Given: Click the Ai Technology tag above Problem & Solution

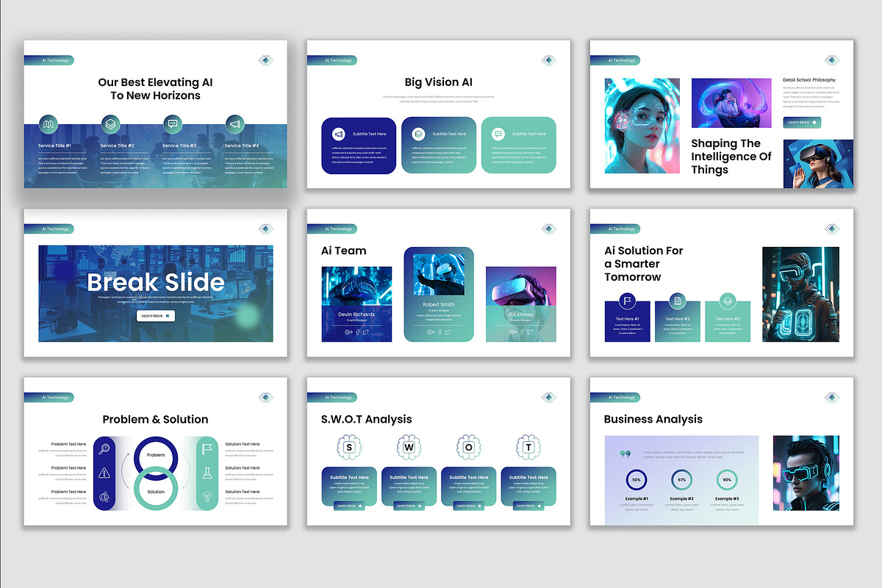Looking at the screenshot, I should point(49,398).
